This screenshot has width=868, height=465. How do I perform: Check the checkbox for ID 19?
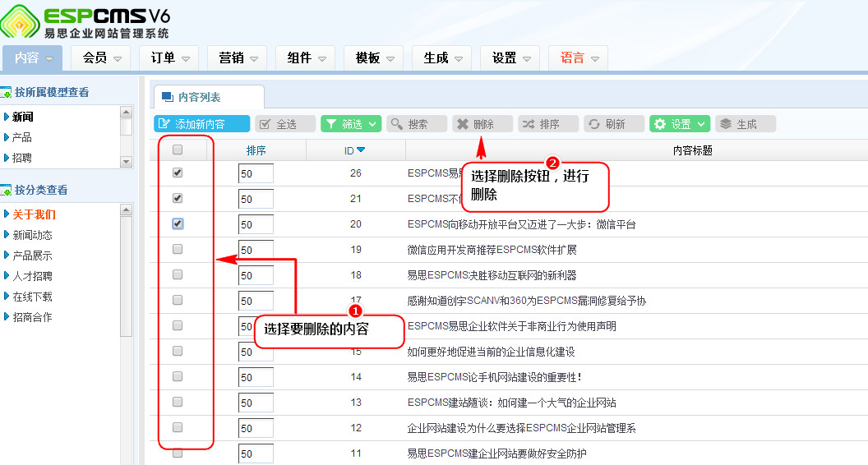point(178,249)
